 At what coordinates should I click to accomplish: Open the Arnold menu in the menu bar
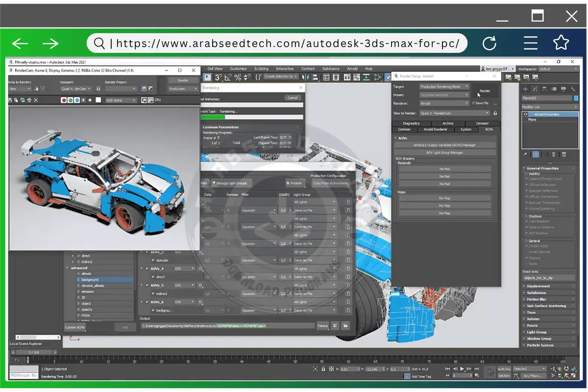click(352, 69)
